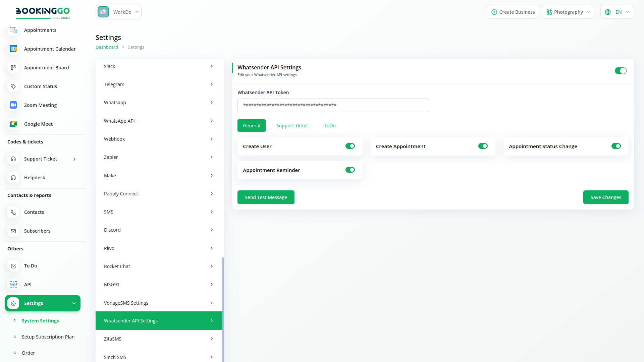Open the Google Meet icon in sidebar
The width and height of the screenshot is (644, 362).
[x=13, y=124]
